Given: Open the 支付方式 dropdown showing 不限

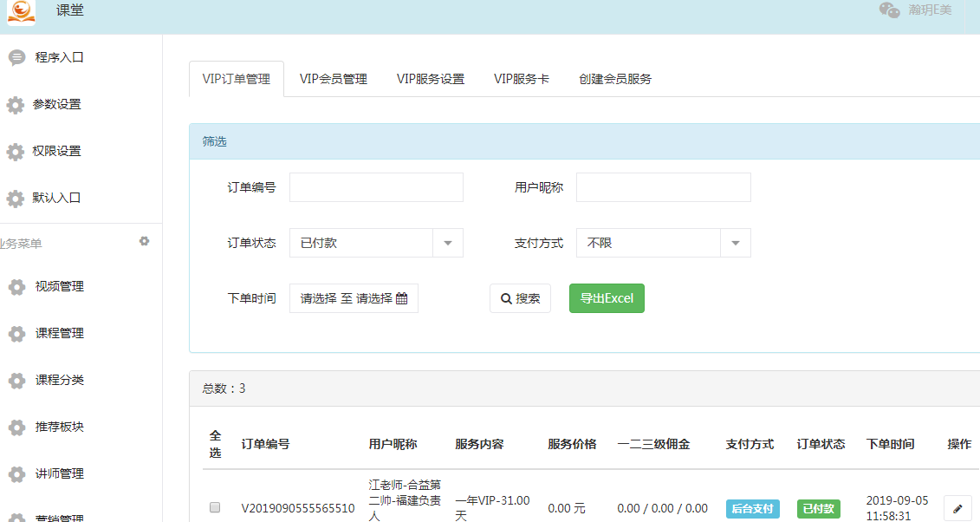Looking at the screenshot, I should [x=735, y=244].
